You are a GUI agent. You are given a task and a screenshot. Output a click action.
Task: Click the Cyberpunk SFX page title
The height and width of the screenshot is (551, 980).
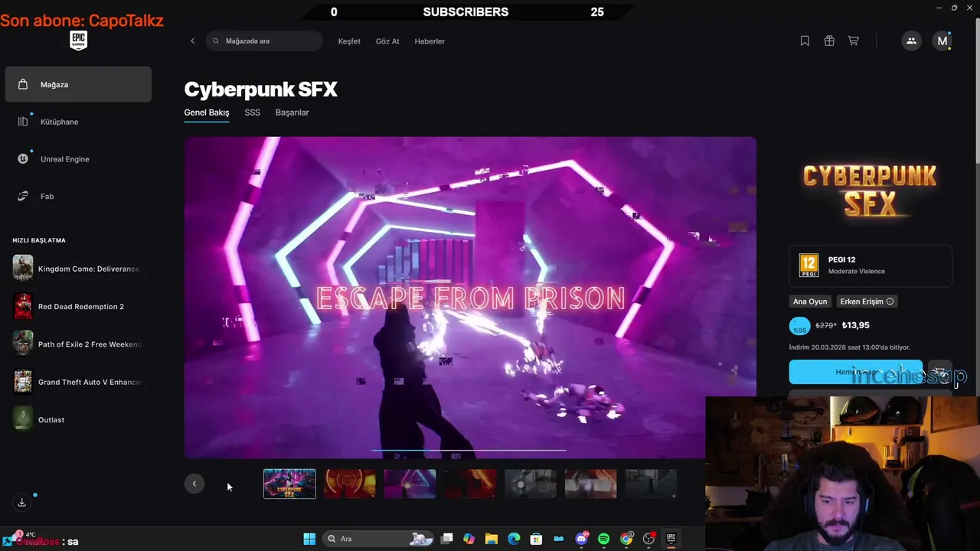260,89
